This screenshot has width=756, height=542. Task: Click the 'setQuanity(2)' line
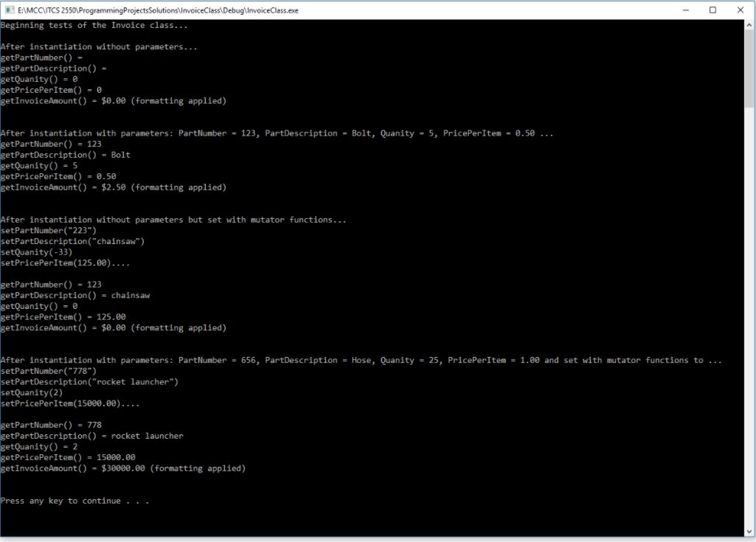pos(32,393)
